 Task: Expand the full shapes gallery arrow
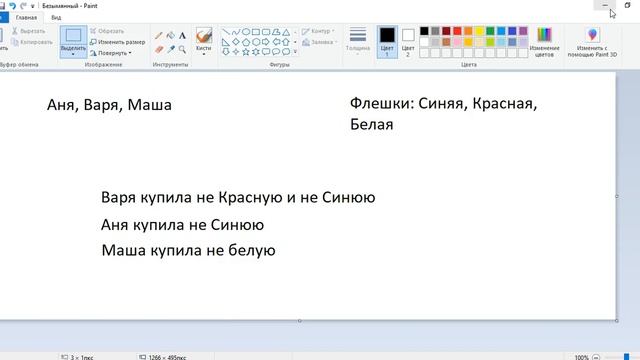click(x=295, y=52)
